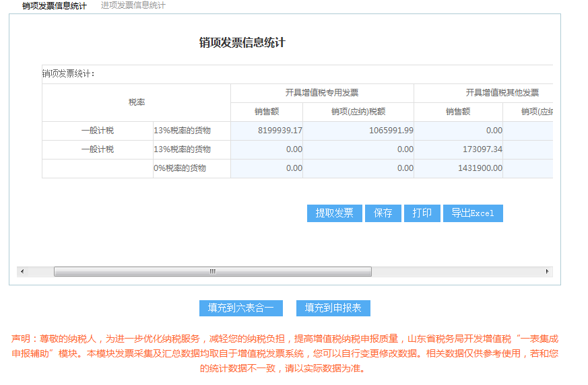Click the 保存 button
The width and height of the screenshot is (588, 385).
[383, 213]
